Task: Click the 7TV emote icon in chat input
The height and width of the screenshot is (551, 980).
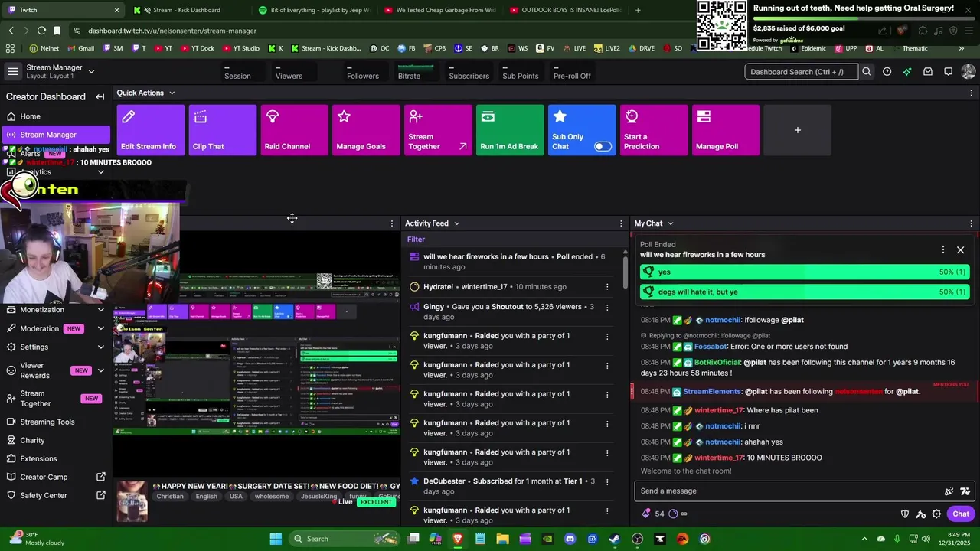Action: coord(965,491)
